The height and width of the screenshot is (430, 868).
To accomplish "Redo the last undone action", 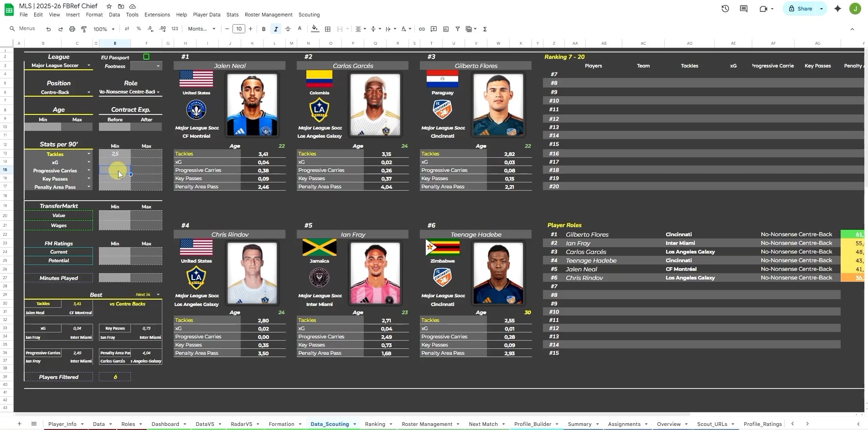I will (x=60, y=29).
